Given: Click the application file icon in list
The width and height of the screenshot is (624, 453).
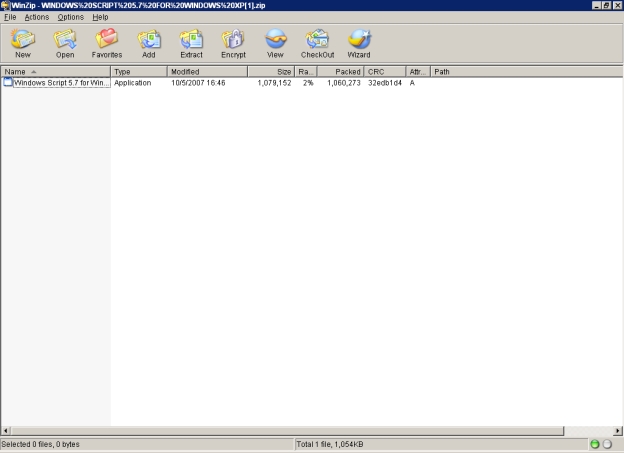Looking at the screenshot, I should point(8,82).
